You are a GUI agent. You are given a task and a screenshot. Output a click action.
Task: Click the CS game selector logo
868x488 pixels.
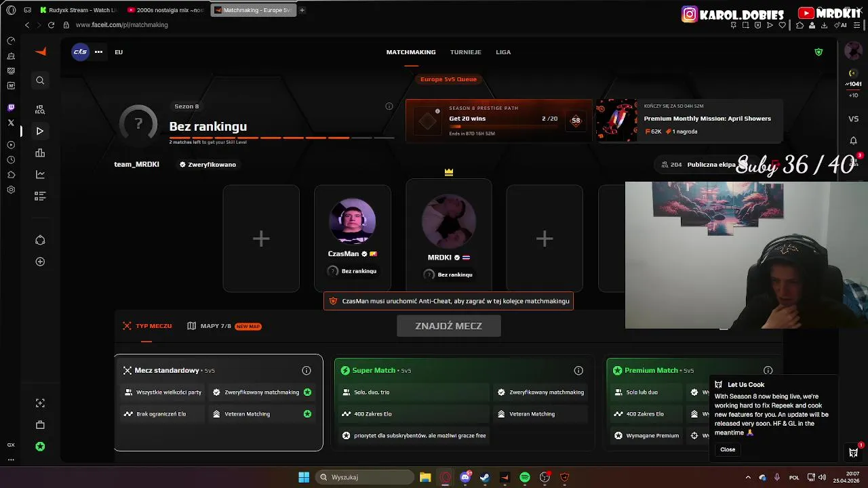pyautogui.click(x=81, y=52)
